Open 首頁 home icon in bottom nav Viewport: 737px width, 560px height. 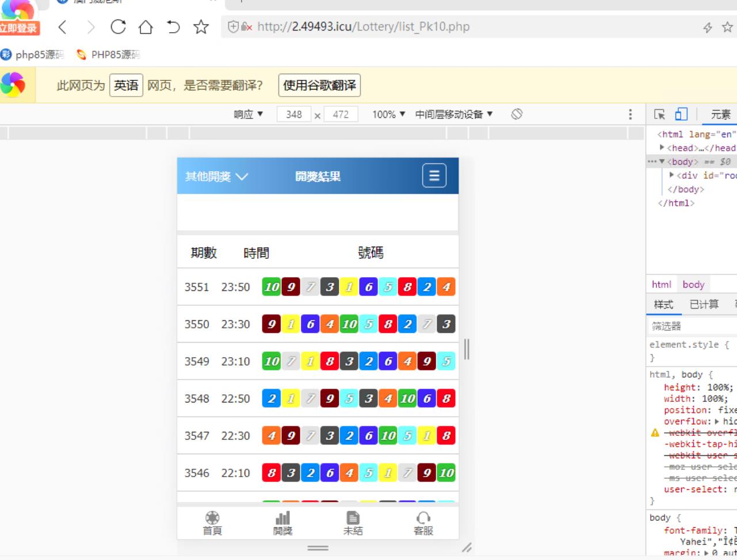(212, 523)
